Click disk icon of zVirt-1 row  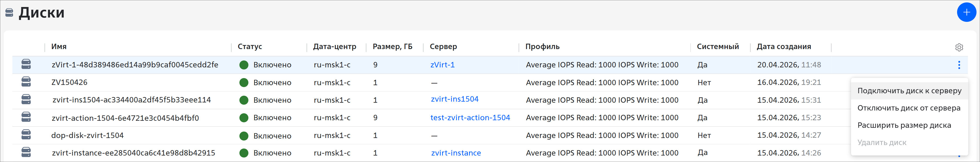click(26, 65)
